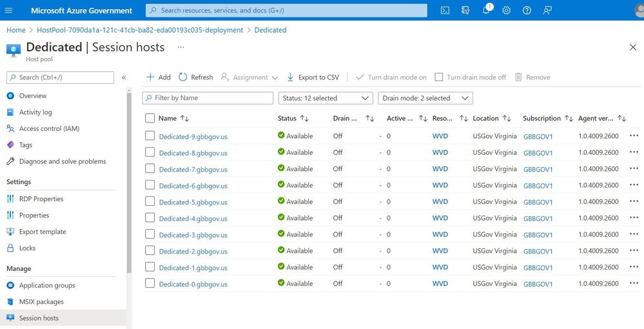Click Turn drain mode on
The width and height of the screenshot is (644, 329).
tap(391, 77)
